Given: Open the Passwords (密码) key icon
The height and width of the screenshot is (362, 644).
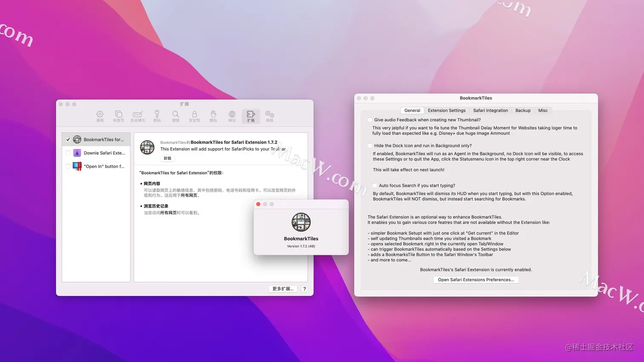Looking at the screenshot, I should [x=157, y=116].
